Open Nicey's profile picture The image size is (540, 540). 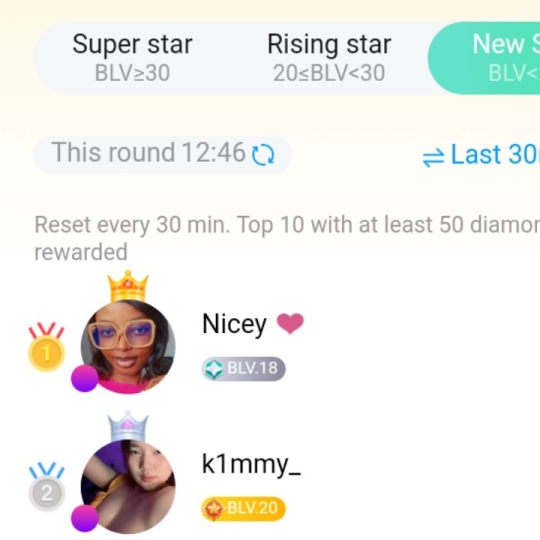128,346
